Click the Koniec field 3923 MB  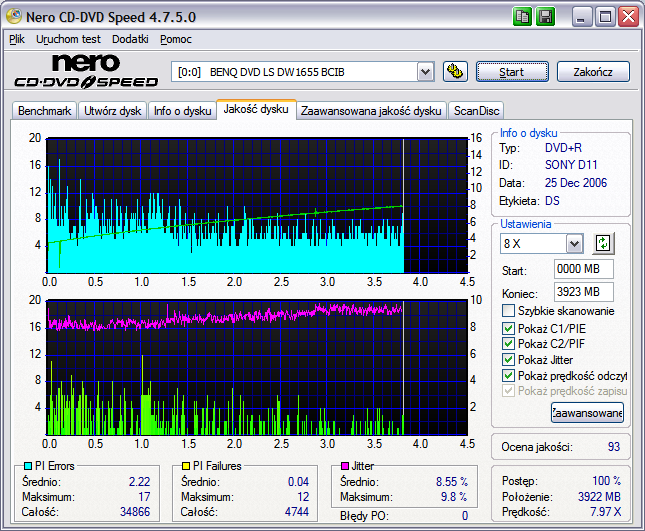[x=584, y=292]
